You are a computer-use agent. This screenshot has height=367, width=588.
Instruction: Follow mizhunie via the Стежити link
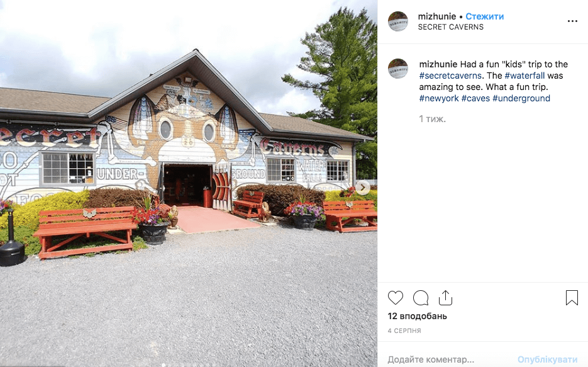coord(484,16)
